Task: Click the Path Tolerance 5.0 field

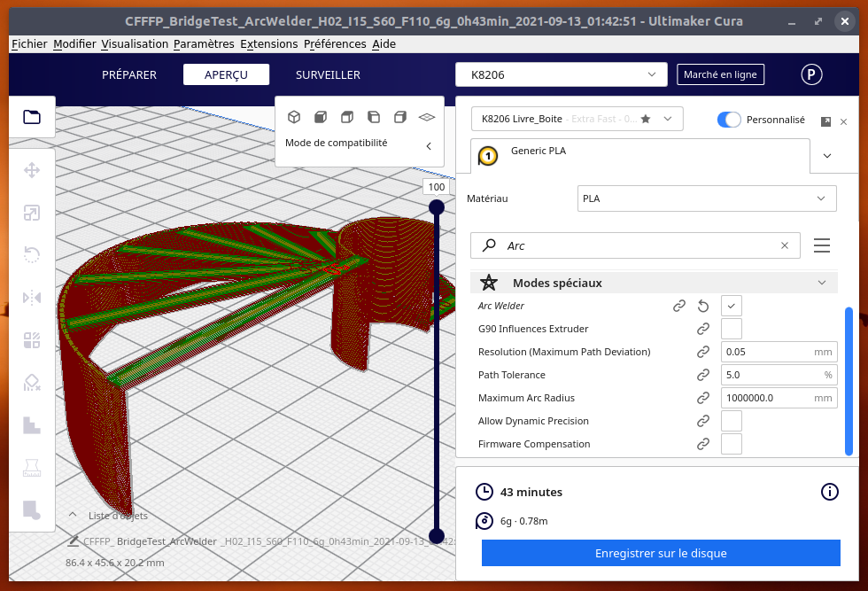Action: (779, 375)
